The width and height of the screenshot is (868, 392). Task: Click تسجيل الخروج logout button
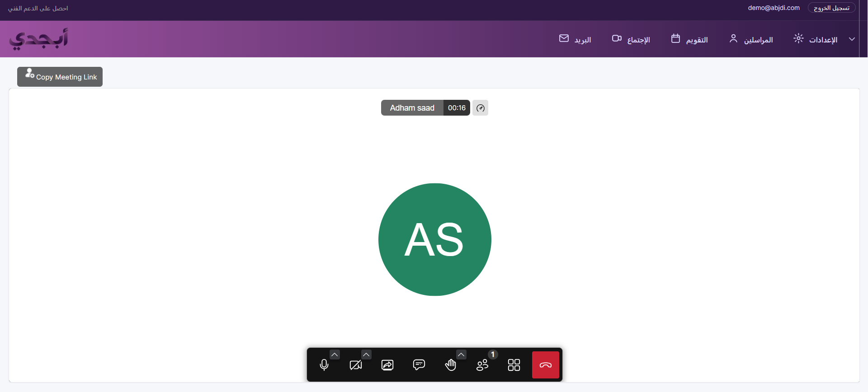[x=831, y=8]
